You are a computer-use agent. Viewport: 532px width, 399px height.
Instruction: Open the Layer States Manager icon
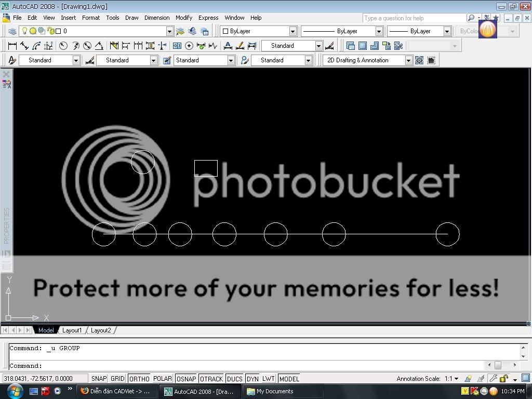click(205, 31)
